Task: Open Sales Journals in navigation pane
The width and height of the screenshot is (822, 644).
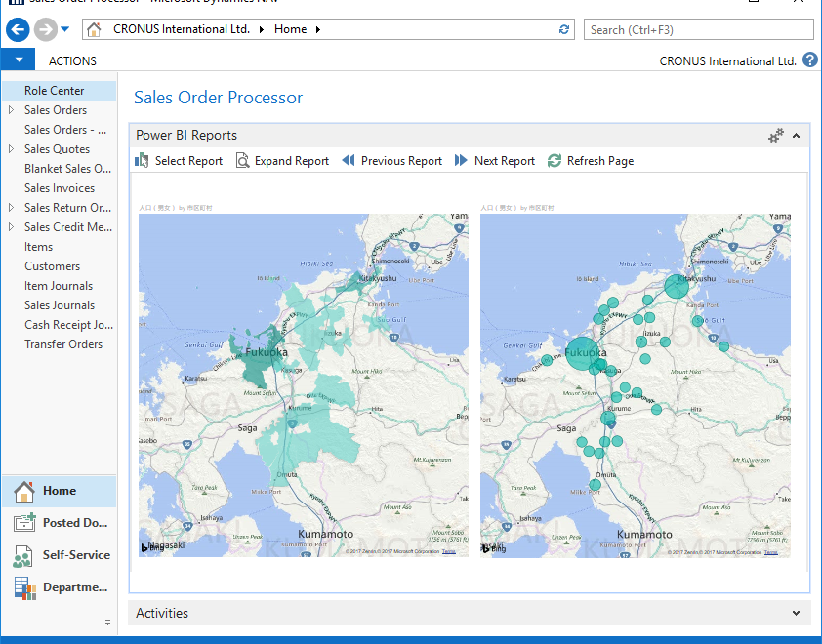Action: pos(60,305)
